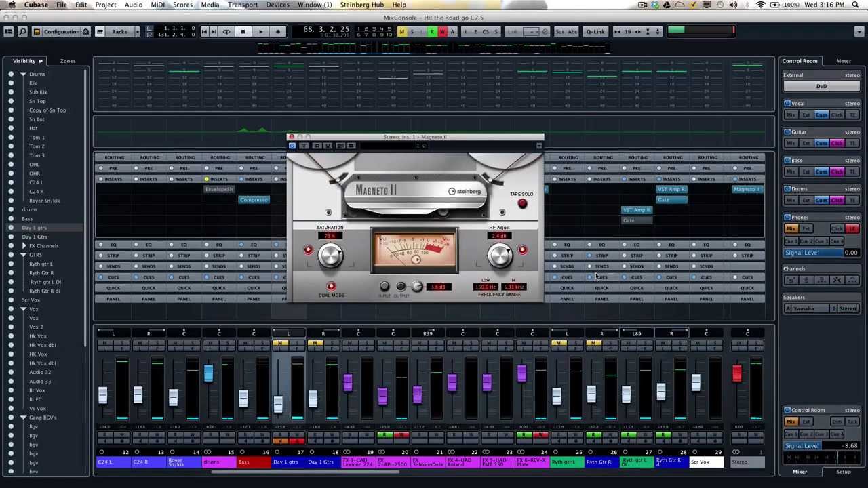Toggle Dual Mode in Magneto II
The image size is (868, 488).
click(331, 287)
